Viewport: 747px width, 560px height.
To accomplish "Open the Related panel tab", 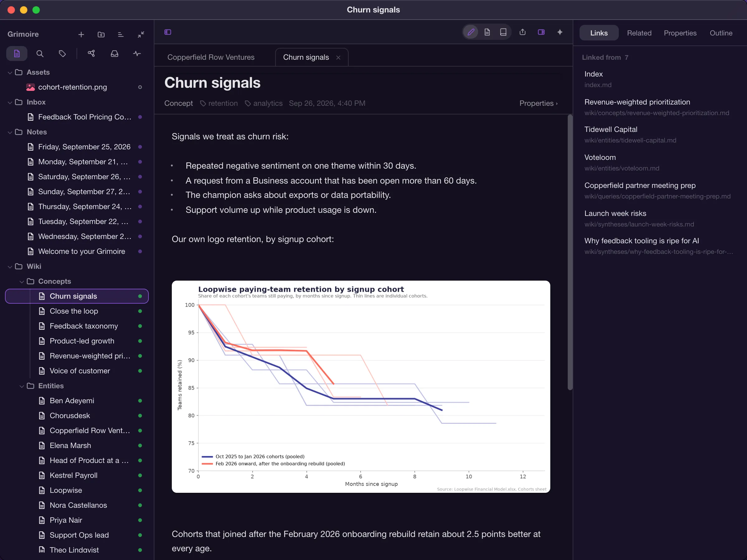I will 639,33.
